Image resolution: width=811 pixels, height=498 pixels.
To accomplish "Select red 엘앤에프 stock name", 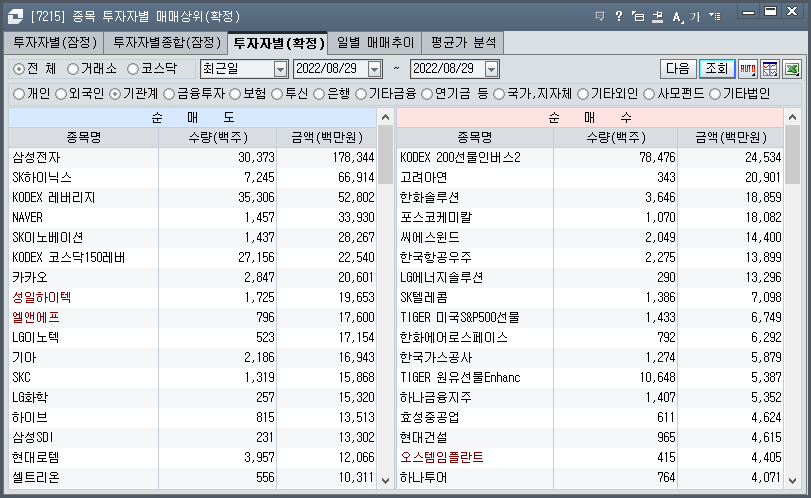I will [x=36, y=318].
